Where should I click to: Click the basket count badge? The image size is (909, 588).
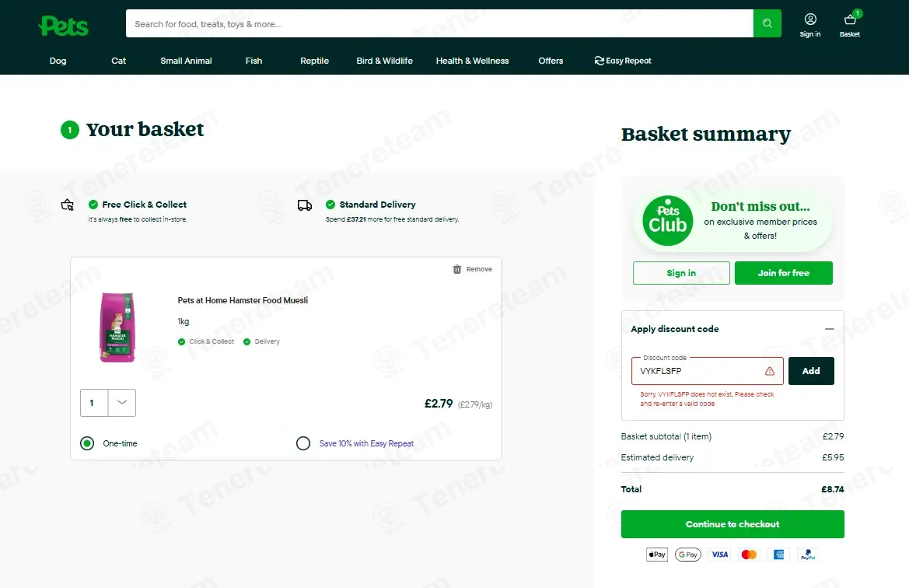[x=858, y=13]
